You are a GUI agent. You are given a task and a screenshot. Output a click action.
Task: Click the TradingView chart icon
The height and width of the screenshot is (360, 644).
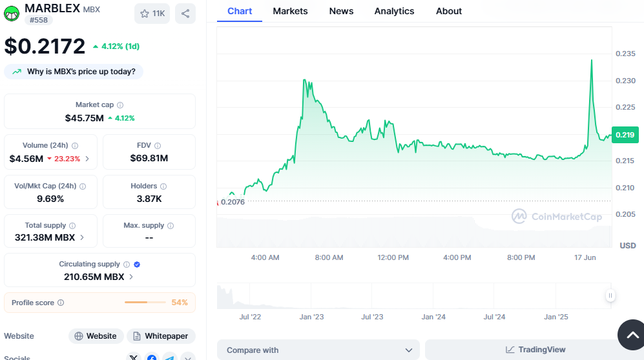pyautogui.click(x=510, y=350)
